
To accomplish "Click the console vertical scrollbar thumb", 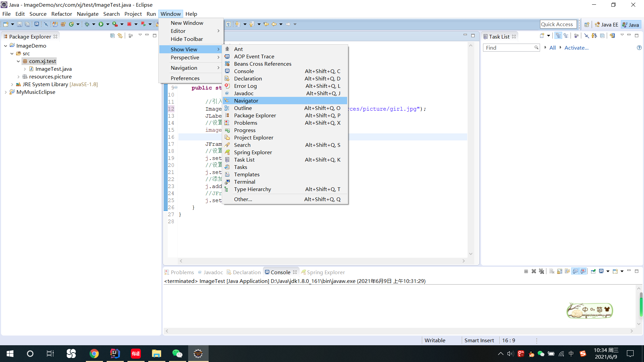I will [641, 304].
